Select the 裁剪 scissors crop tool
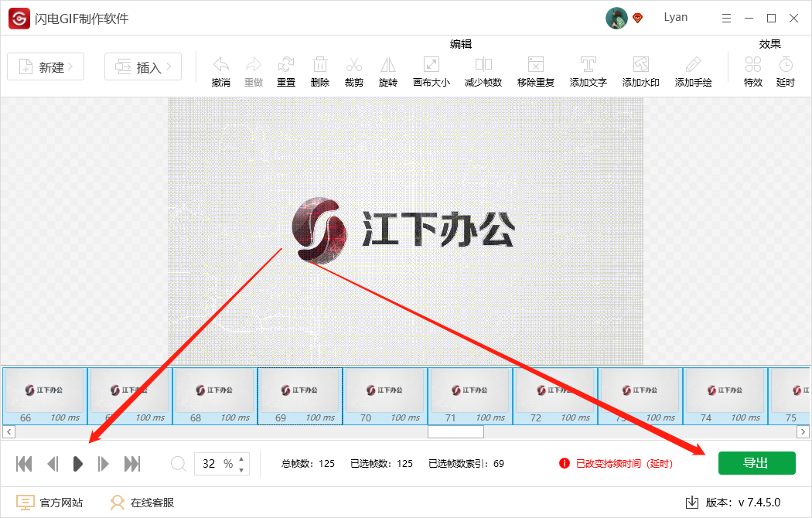The image size is (812, 518). [x=353, y=65]
